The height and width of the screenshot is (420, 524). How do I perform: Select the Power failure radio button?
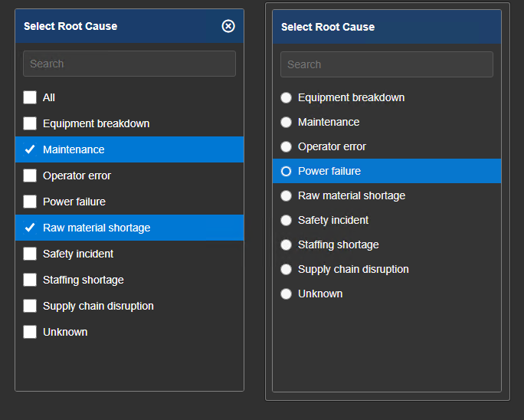(x=286, y=171)
